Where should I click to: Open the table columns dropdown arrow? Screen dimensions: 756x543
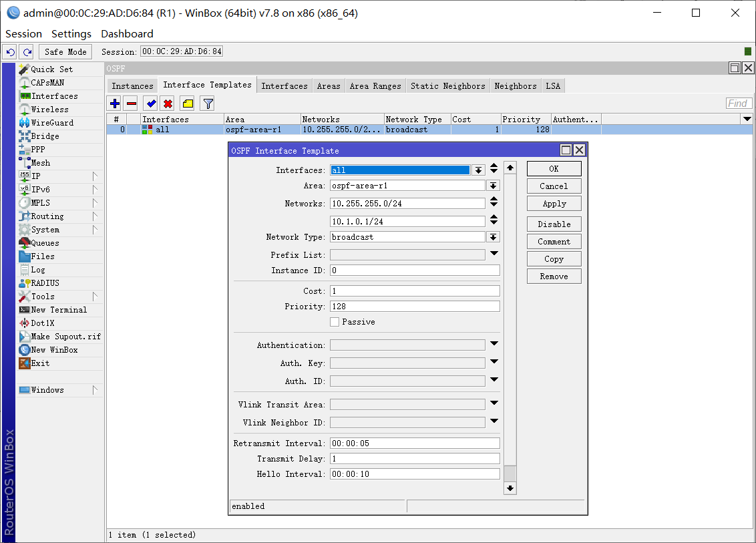(x=747, y=119)
